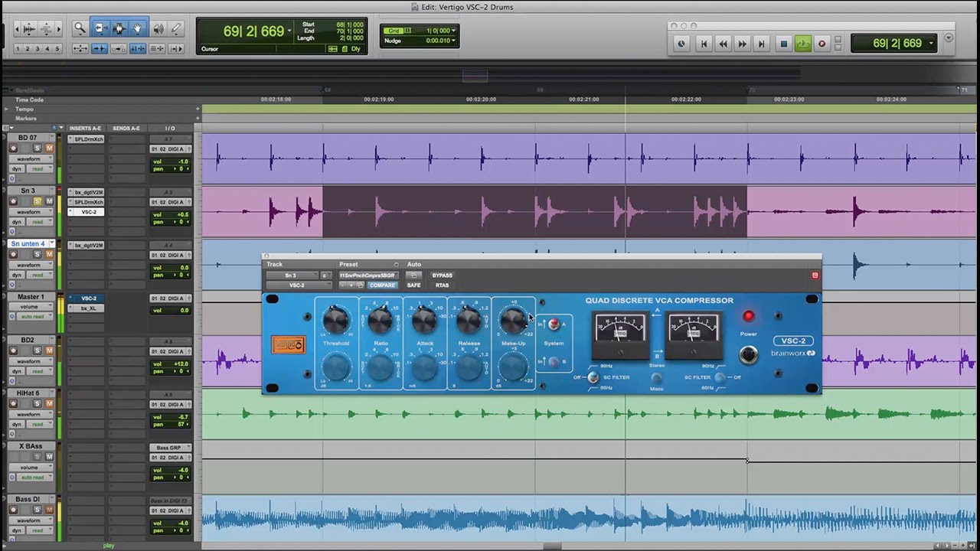Open plug-in insert selector showing VSC-2
980x551 pixels.
point(299,285)
